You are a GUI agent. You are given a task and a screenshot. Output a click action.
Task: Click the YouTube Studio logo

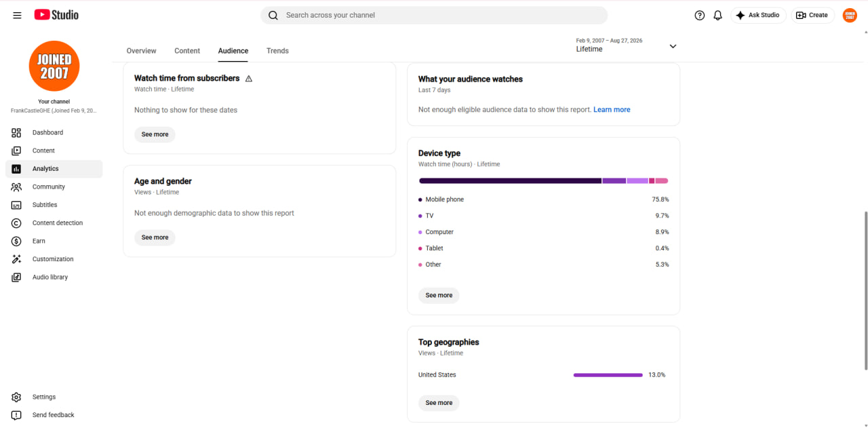pos(56,15)
